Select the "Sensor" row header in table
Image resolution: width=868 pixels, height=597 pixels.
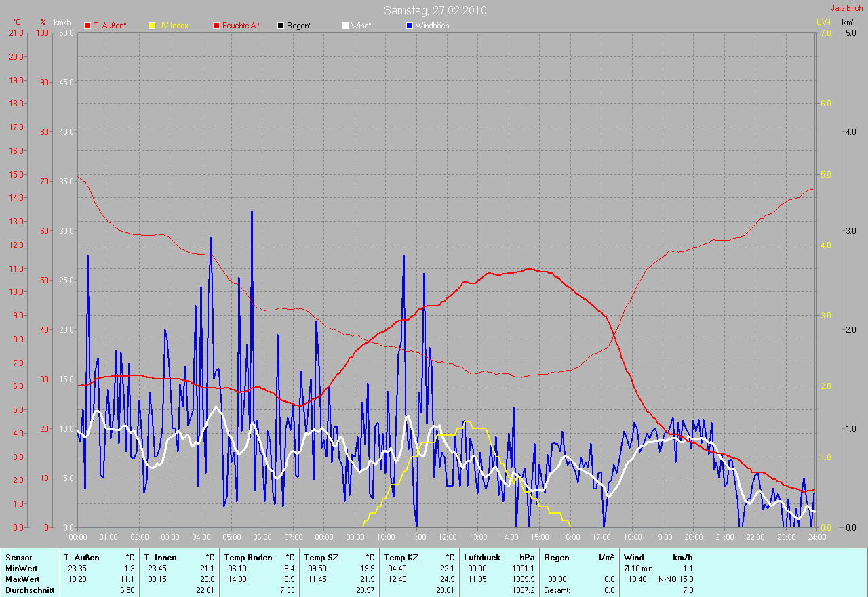coord(18,558)
